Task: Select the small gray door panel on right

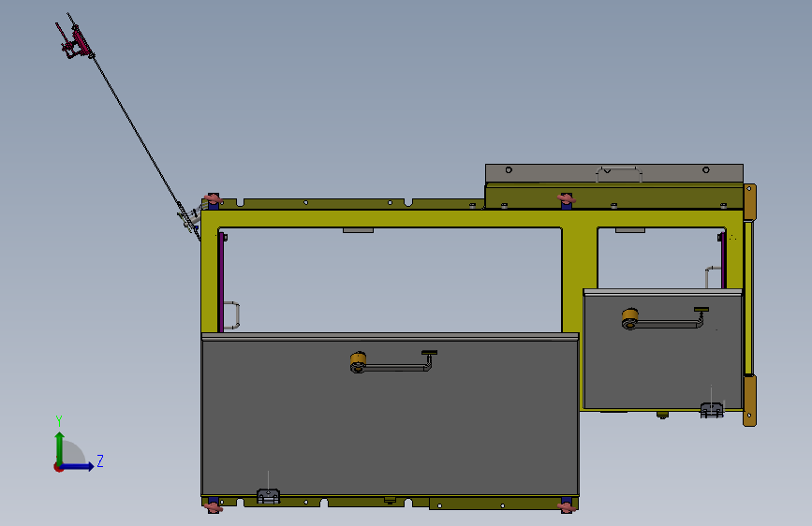Action: 663,352
